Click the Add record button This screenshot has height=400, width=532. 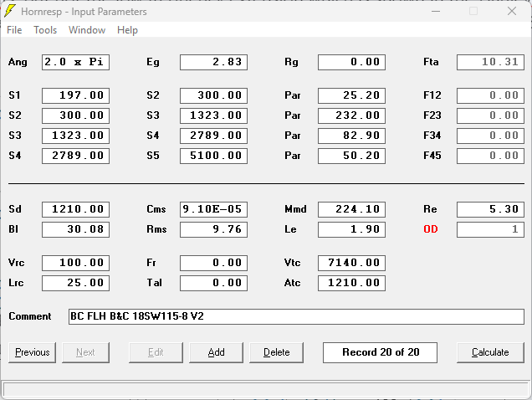tap(216, 352)
